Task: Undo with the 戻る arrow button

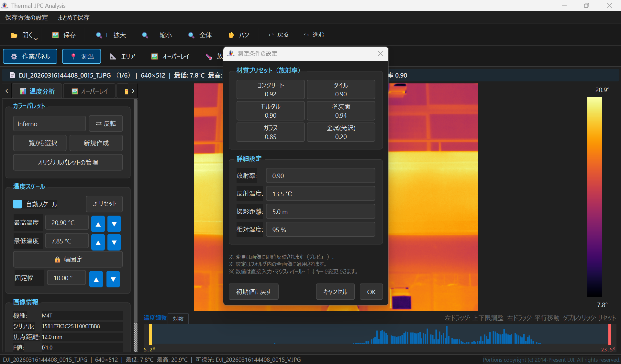Action: [278, 35]
